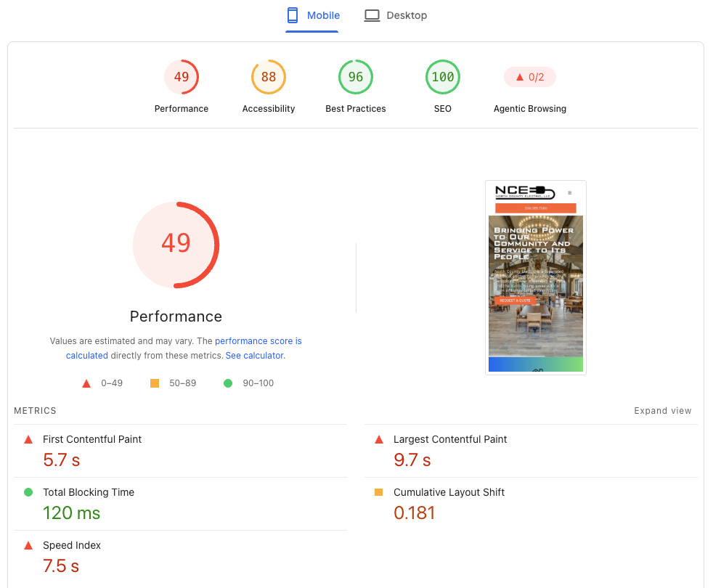Click the mobile phone icon
Viewport: 713px width, 588px height.
293,15
